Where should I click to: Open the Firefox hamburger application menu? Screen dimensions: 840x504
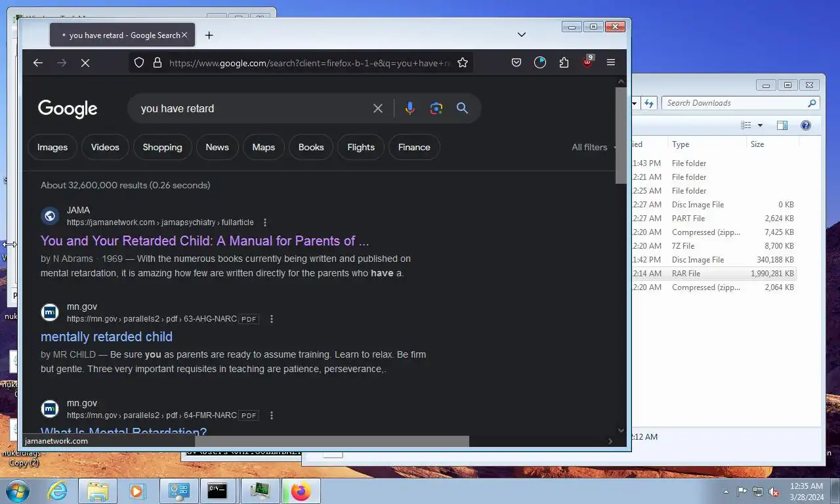611,62
